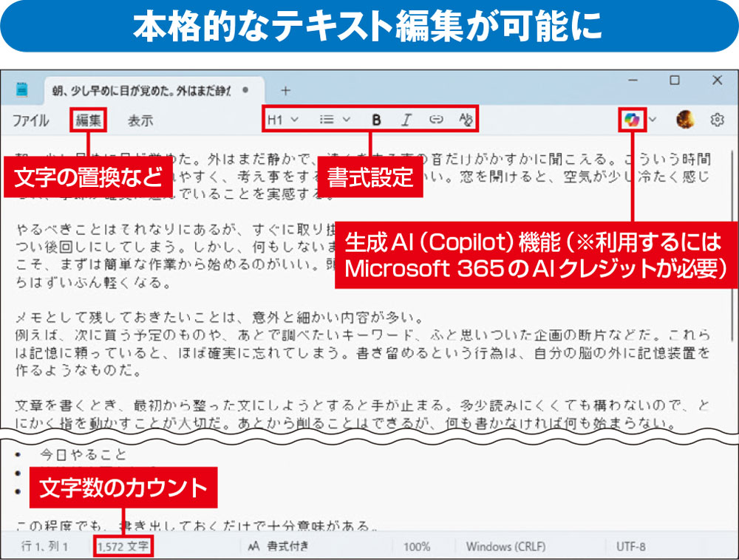Apply italic styling to text
The image size is (739, 560).
(x=406, y=120)
